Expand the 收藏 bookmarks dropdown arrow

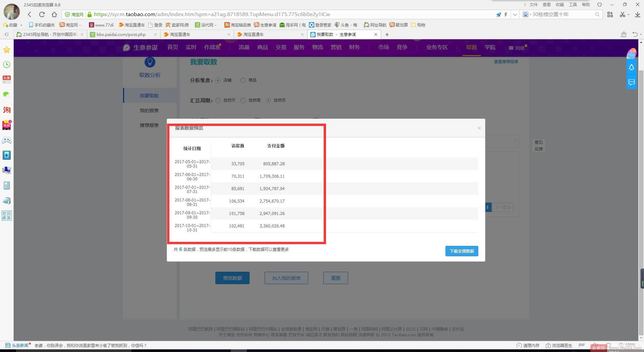[21, 25]
